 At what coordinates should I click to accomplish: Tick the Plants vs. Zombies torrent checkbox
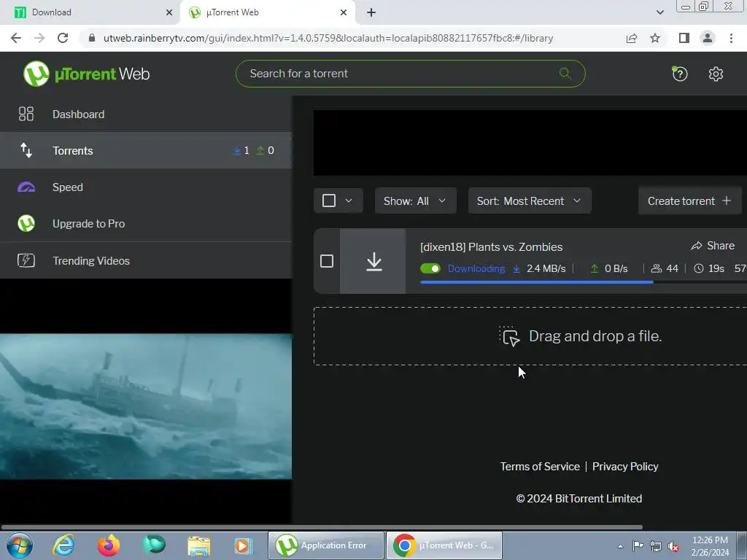point(327,261)
